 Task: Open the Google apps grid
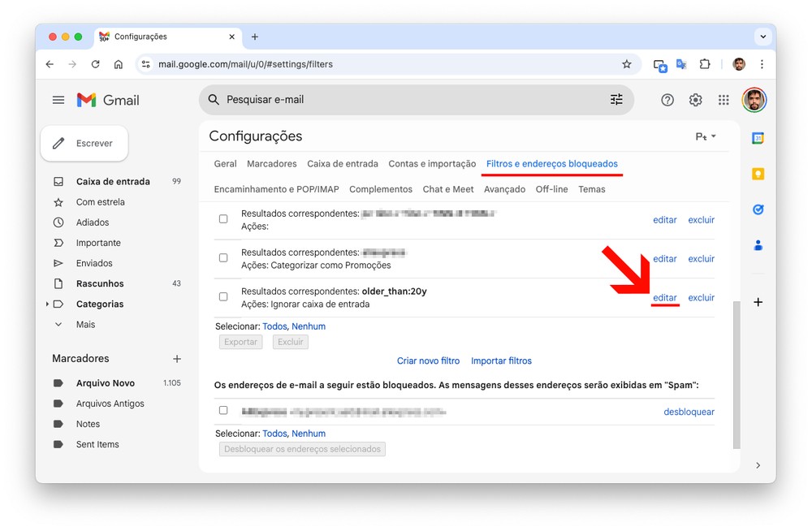pyautogui.click(x=723, y=100)
